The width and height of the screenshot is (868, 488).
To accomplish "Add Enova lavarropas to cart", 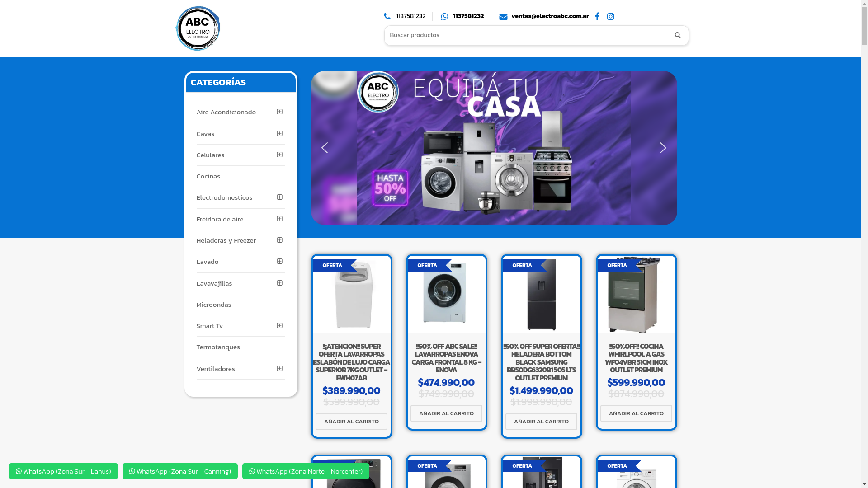I will tap(446, 413).
